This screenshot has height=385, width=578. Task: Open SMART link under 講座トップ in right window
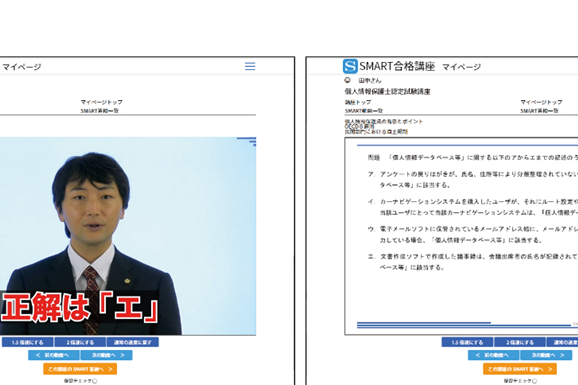[364, 111]
